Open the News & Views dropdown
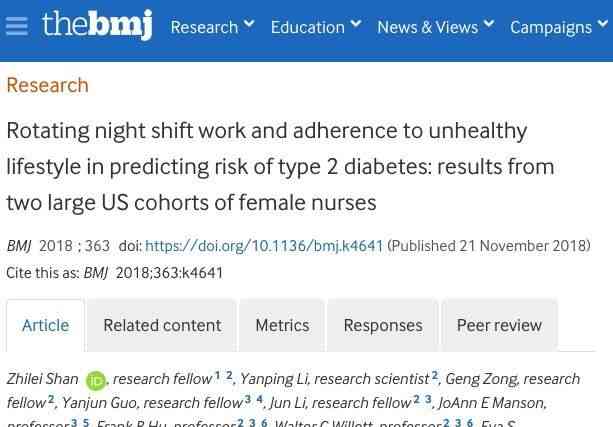The image size is (613, 427). (x=435, y=27)
